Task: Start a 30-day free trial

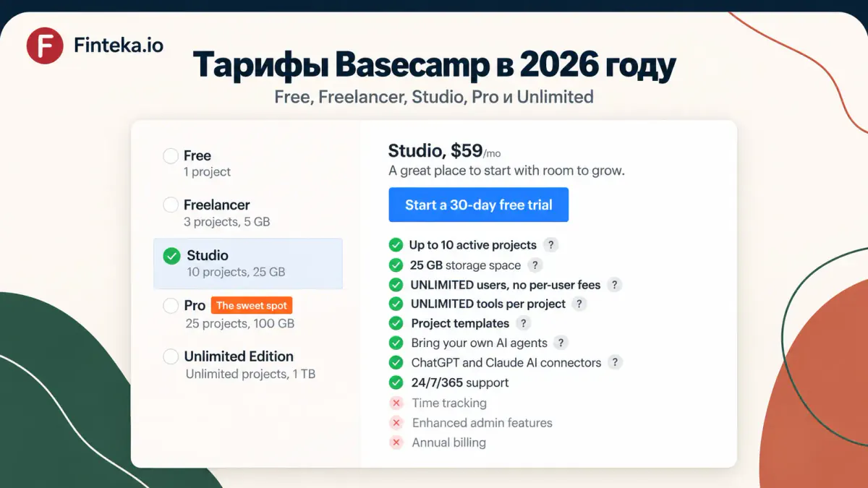Action: coord(478,205)
